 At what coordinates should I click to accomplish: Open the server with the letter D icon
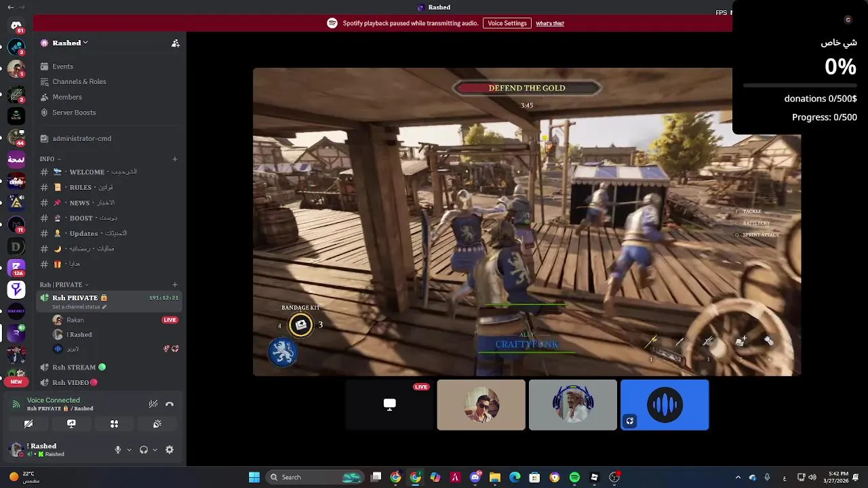[x=16, y=247]
